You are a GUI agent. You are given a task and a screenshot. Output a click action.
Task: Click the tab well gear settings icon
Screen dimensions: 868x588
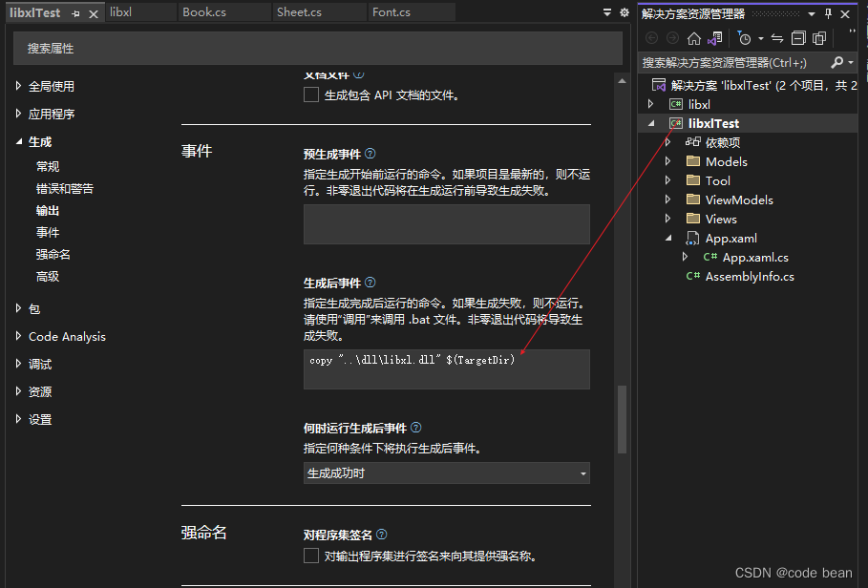[x=625, y=12]
